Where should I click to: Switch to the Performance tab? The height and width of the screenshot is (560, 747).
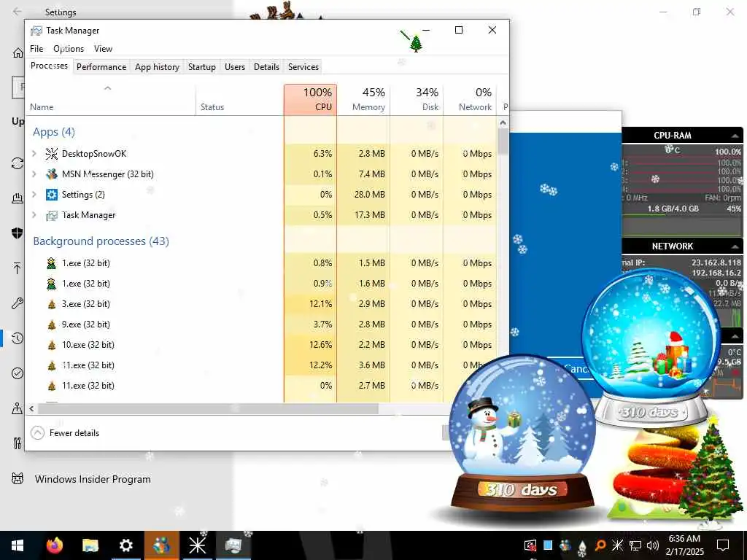coord(101,66)
